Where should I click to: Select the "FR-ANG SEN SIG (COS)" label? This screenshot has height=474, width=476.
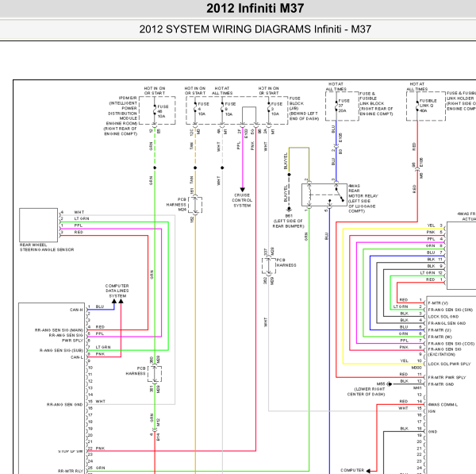[x=451, y=344]
